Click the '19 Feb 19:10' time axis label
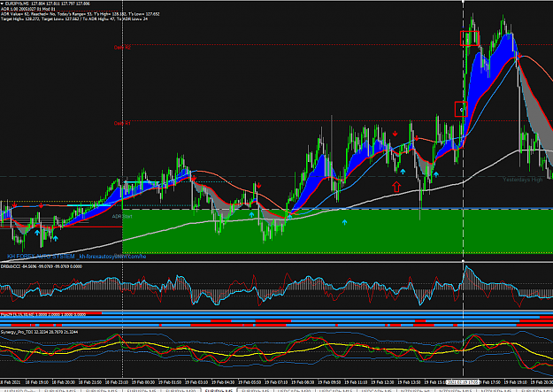 (517, 382)
